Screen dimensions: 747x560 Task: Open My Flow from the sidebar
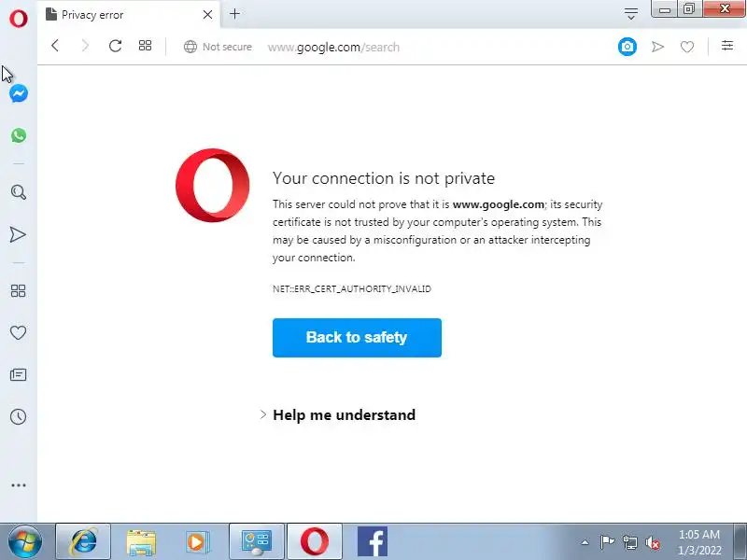18,234
